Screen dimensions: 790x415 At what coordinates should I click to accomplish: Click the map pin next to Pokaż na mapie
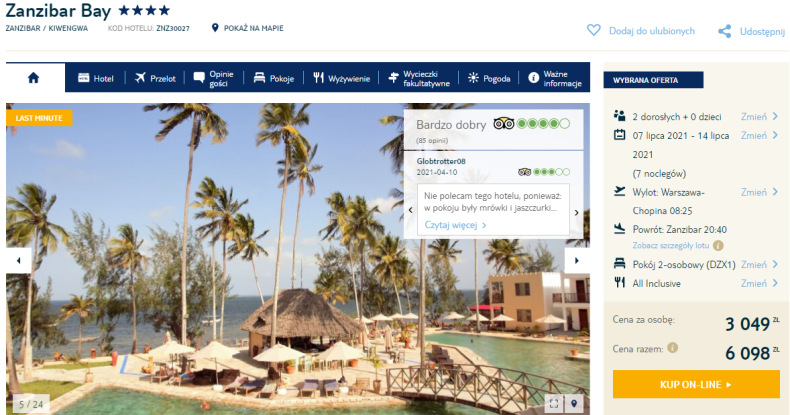pos(215,28)
